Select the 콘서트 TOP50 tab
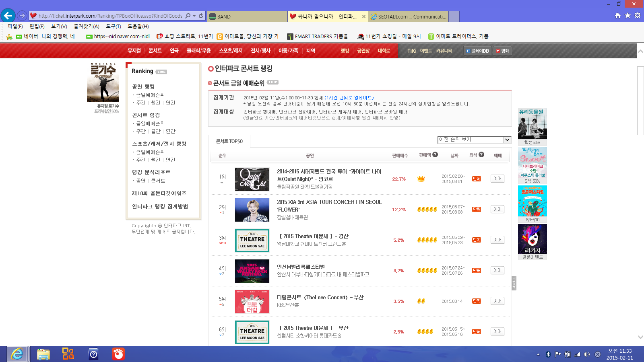This screenshot has height=362, width=644. click(x=229, y=141)
